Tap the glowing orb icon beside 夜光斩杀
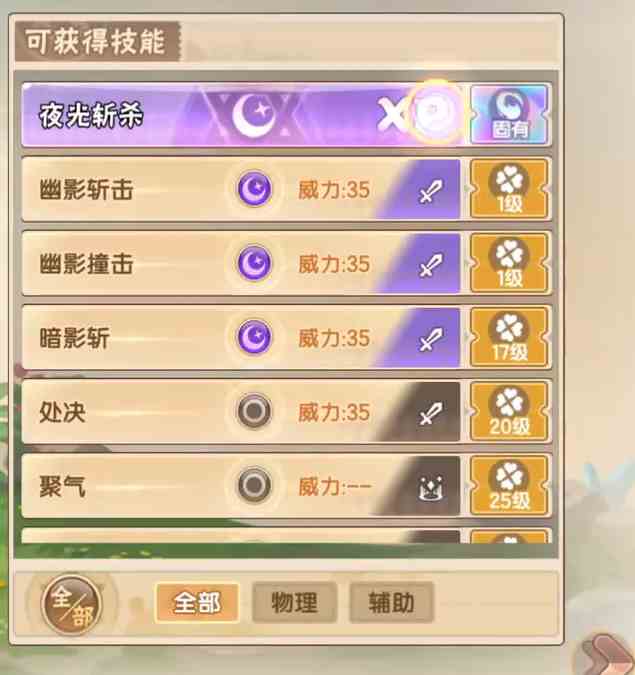This screenshot has width=635, height=675. pyautogui.click(x=434, y=112)
